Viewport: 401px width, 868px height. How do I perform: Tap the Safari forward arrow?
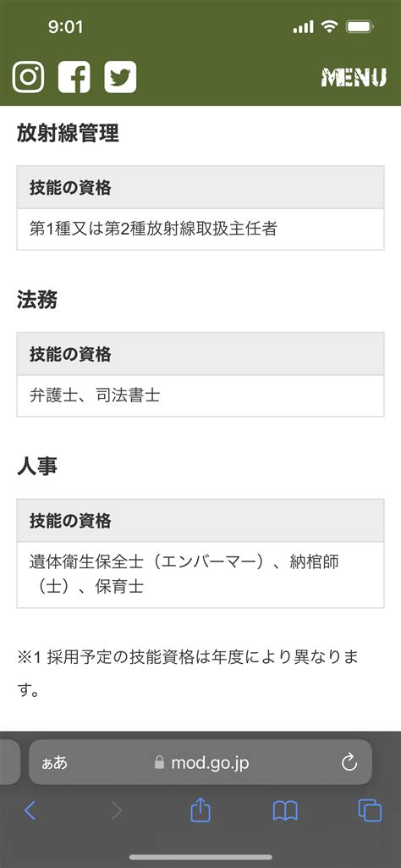point(116,810)
